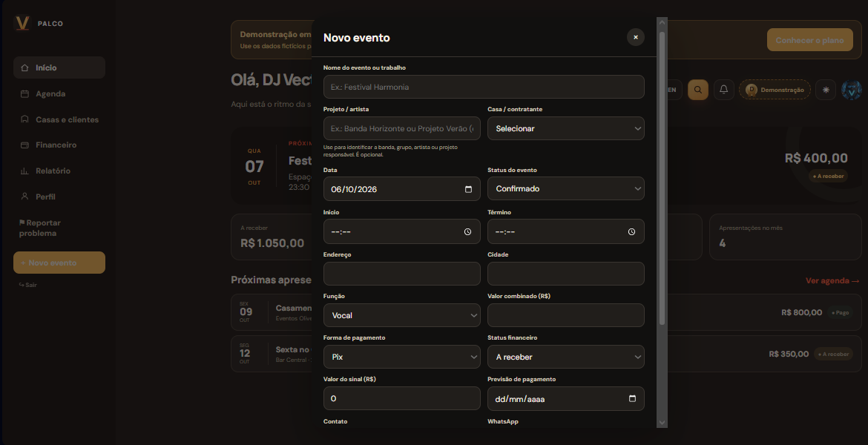The height and width of the screenshot is (445, 868).
Task: Click the user avatar in the header
Action: 852,90
